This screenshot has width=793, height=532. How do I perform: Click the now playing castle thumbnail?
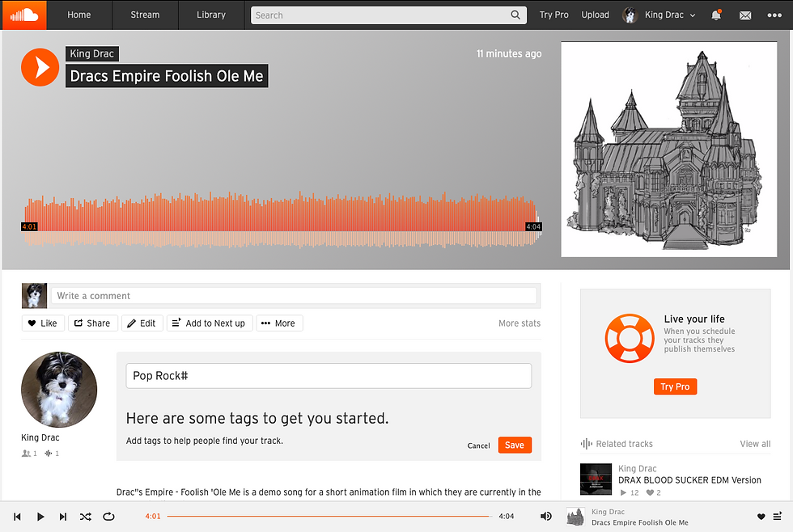[575, 517]
